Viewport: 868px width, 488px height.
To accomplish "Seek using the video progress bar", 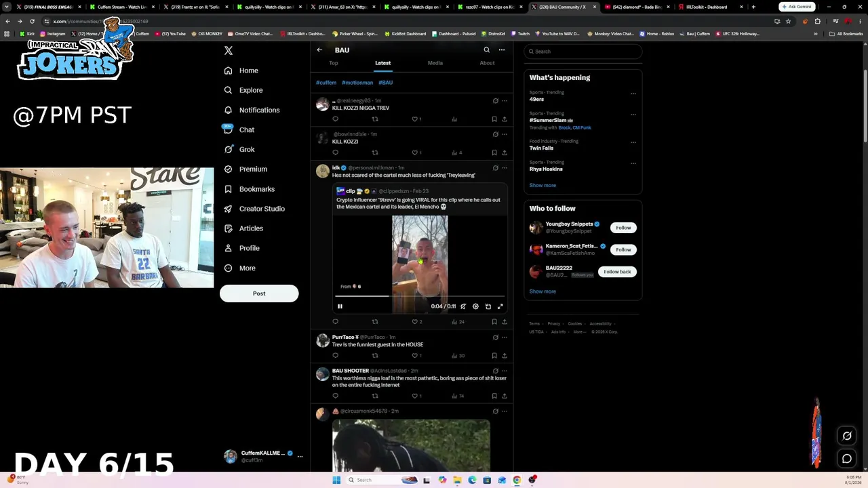I will point(420,296).
